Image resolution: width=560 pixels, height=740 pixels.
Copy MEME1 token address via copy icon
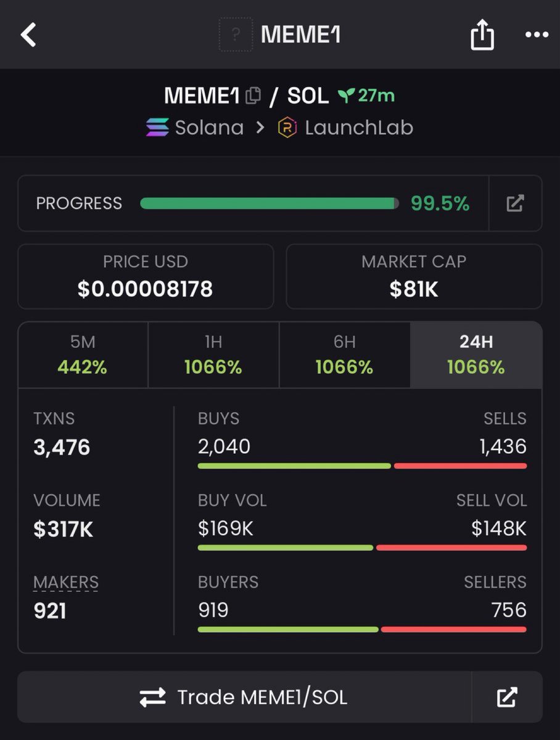coord(253,96)
